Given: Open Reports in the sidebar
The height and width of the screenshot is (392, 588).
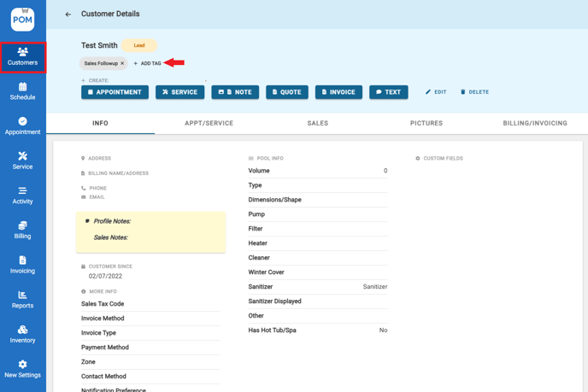Looking at the screenshot, I should (23, 300).
